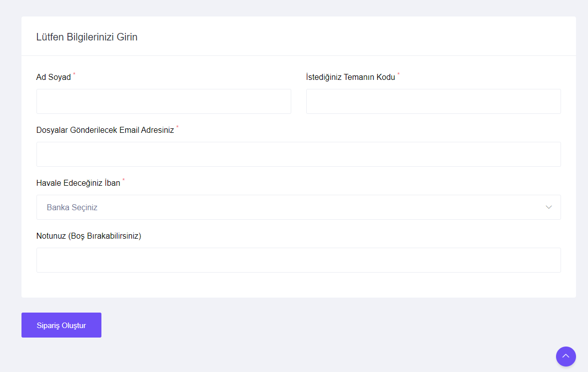Click the chevron arrow in the bank selector

(x=549, y=207)
